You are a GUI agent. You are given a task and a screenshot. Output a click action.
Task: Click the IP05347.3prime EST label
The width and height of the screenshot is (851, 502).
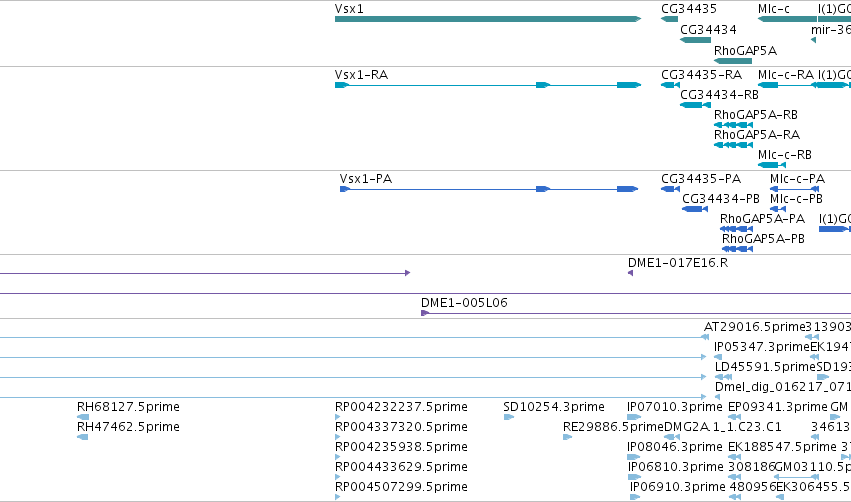762,347
